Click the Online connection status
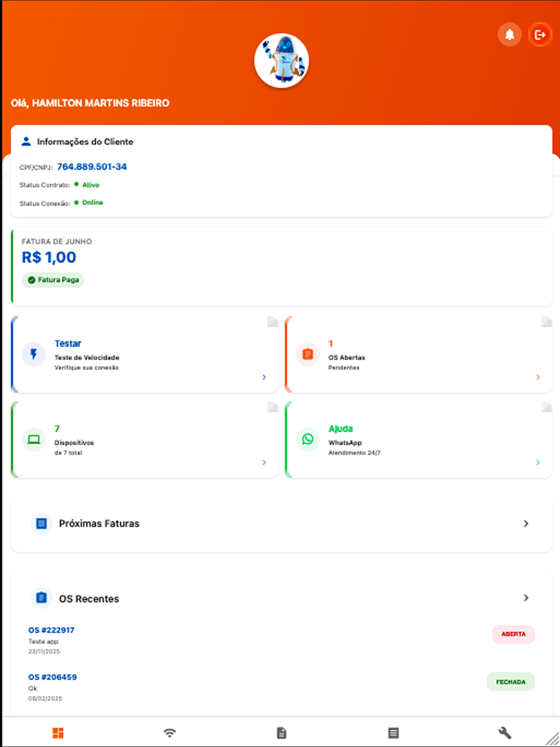The image size is (560, 747). (92, 202)
